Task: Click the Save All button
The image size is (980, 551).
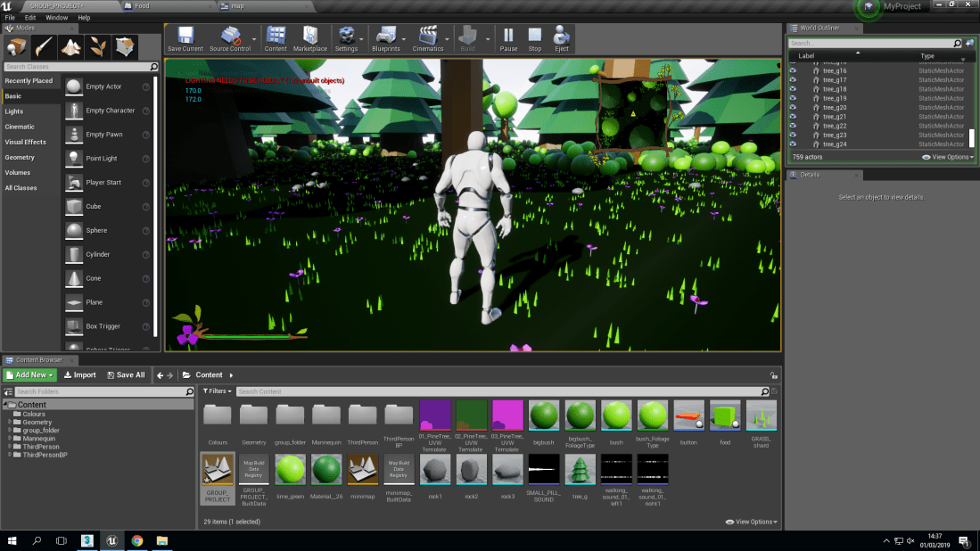Action: click(126, 374)
